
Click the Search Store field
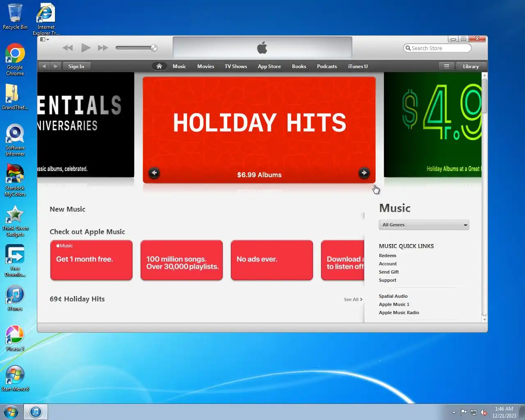click(x=437, y=48)
